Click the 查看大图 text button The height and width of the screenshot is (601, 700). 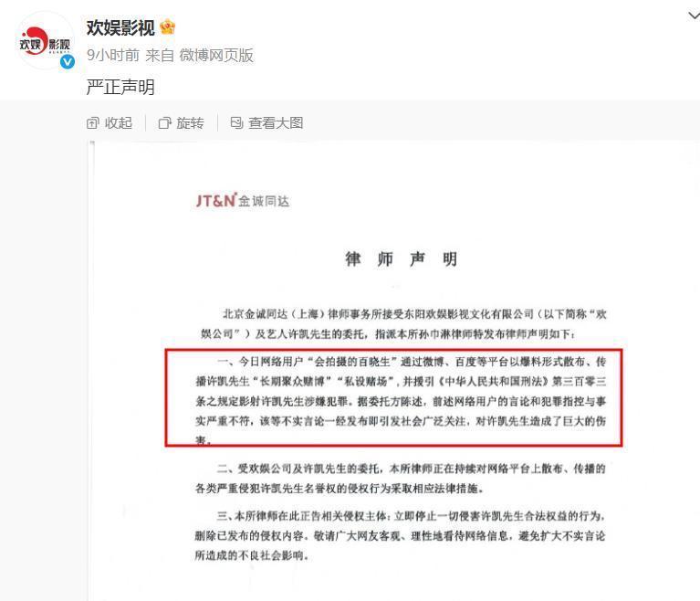tap(276, 123)
